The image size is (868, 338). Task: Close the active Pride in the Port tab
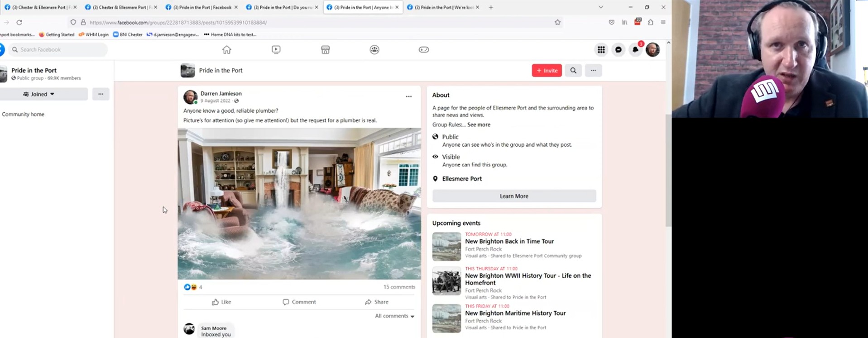(397, 7)
